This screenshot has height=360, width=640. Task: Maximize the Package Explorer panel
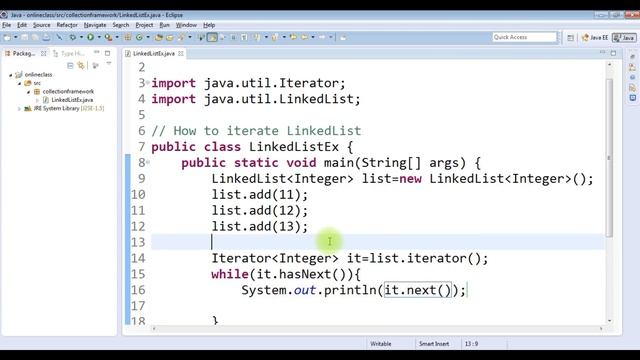107,53
